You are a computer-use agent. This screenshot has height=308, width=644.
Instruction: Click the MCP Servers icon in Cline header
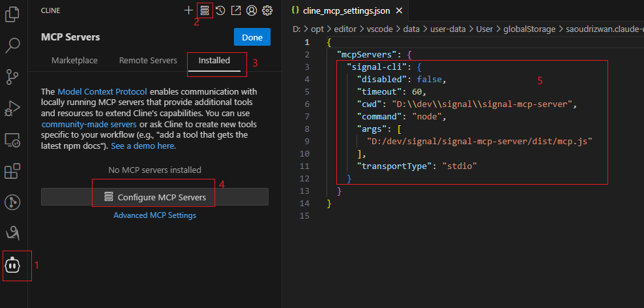pyautogui.click(x=205, y=10)
